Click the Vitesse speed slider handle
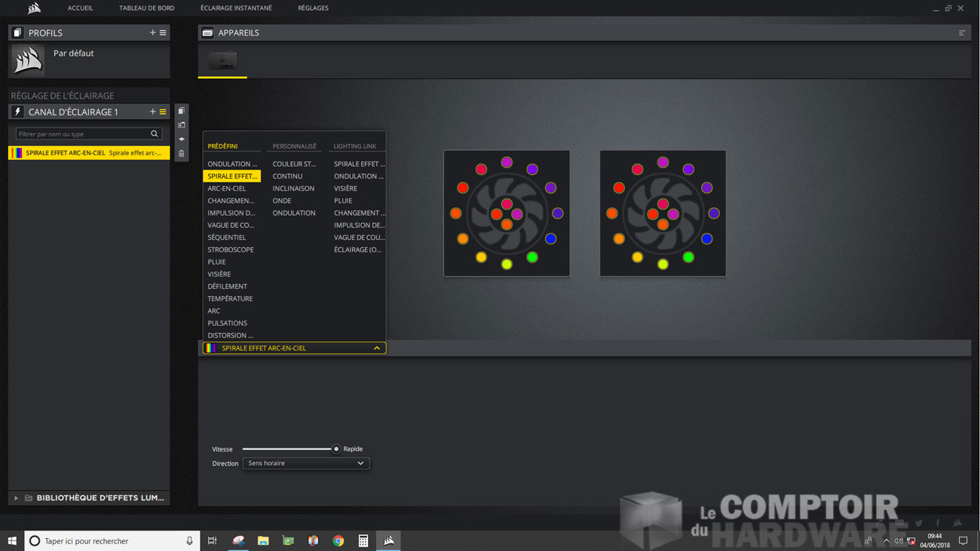The image size is (980, 551). [x=336, y=448]
